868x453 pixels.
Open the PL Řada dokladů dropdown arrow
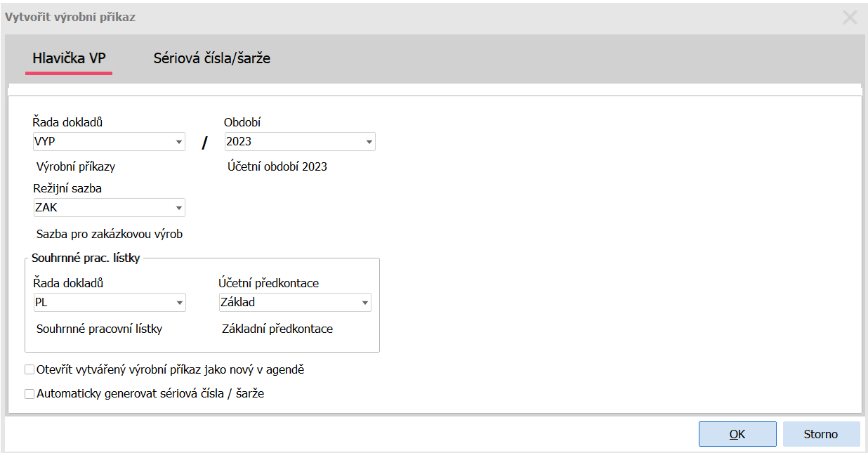click(179, 303)
